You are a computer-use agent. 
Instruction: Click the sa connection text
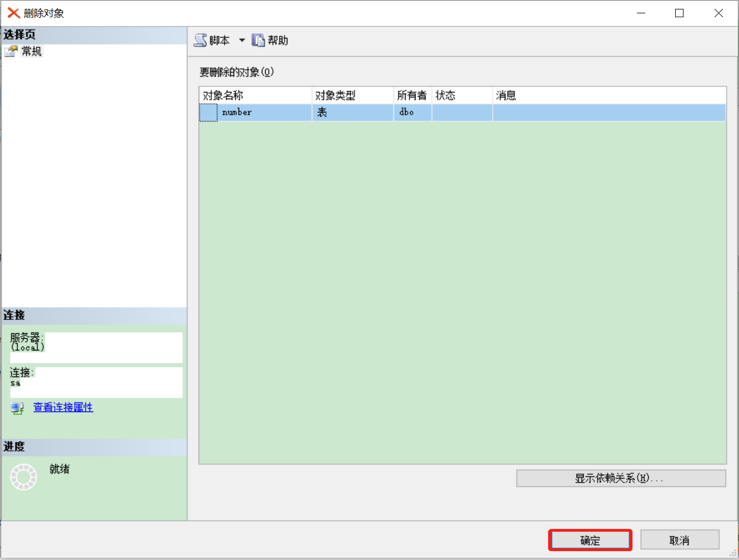pyautogui.click(x=16, y=383)
